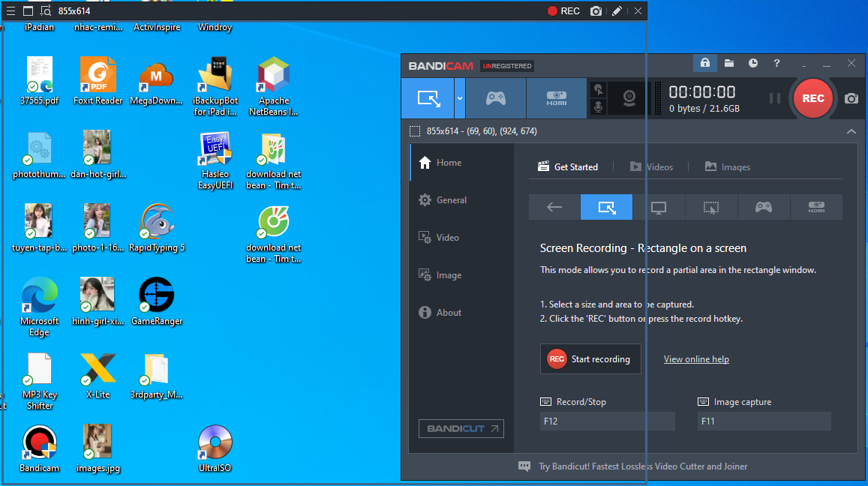Toggle the lock icon in the Bandicam title bar
Screen dimensions: 868x486
(x=704, y=63)
